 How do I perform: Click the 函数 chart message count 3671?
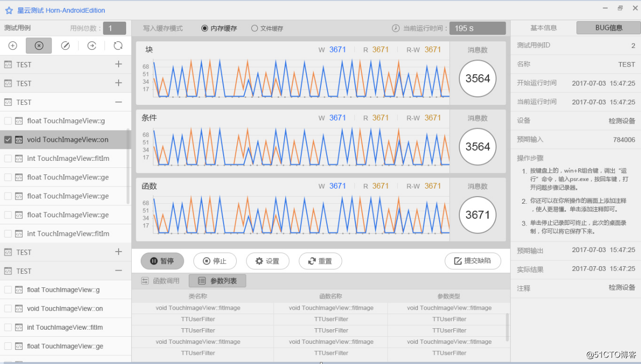pos(477,215)
